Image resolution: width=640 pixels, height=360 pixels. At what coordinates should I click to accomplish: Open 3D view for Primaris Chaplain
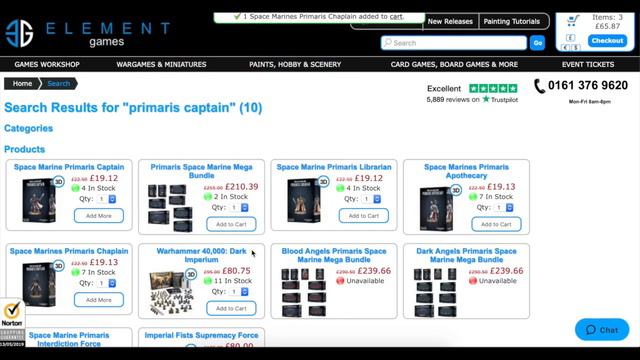tap(59, 266)
